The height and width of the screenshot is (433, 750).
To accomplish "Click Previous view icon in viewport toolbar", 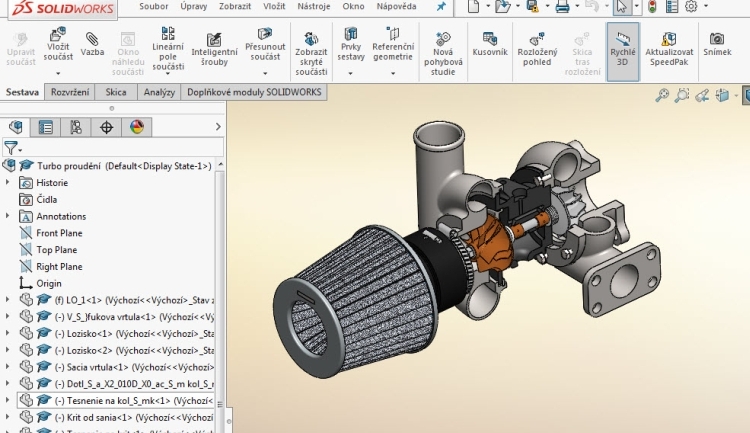I will [x=702, y=96].
